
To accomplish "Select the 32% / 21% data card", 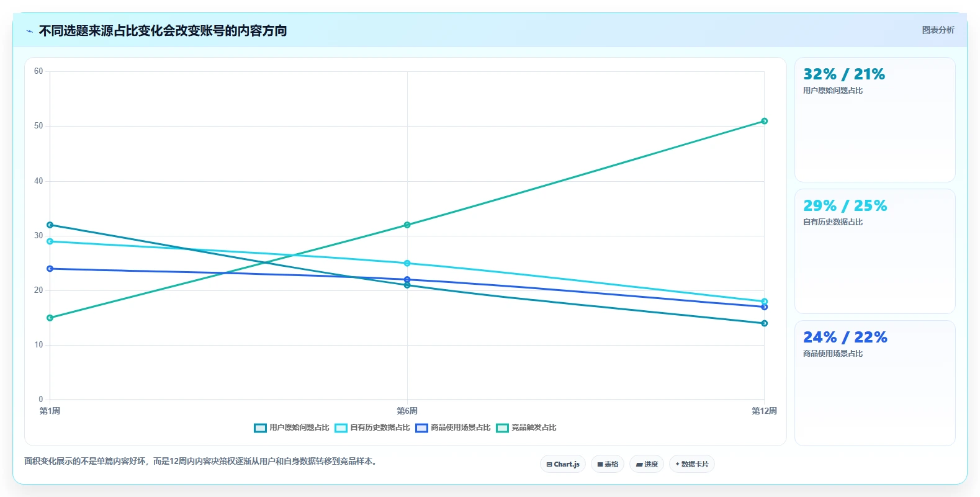I will click(874, 120).
